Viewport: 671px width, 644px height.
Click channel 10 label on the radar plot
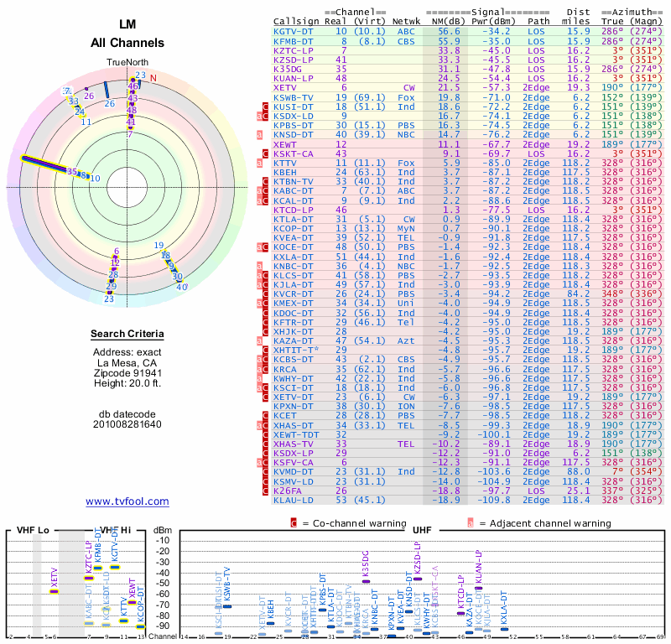pyautogui.click(x=95, y=179)
